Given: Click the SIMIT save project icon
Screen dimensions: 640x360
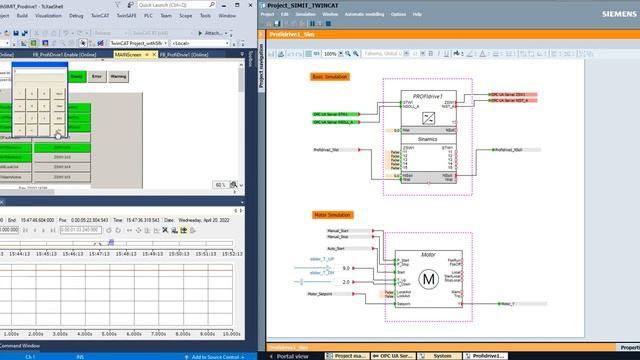Looking at the screenshot, I should [x=277, y=24].
